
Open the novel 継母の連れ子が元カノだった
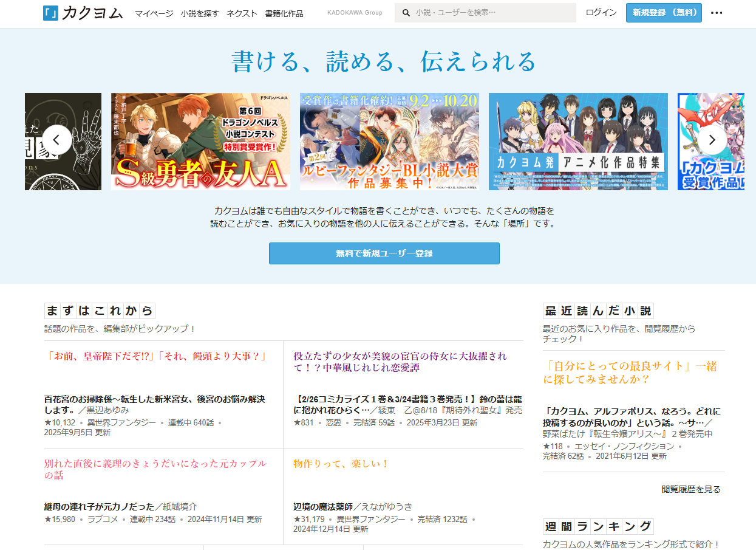[99, 507]
